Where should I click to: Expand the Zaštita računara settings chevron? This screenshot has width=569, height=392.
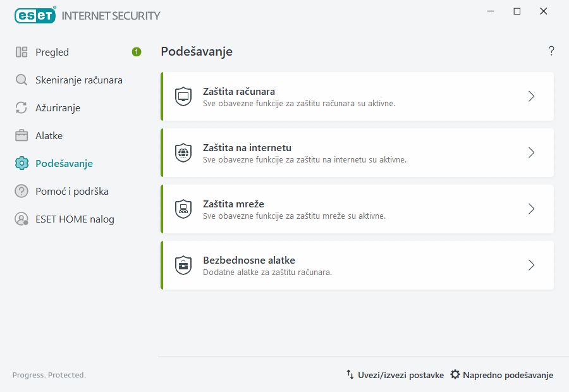point(531,96)
